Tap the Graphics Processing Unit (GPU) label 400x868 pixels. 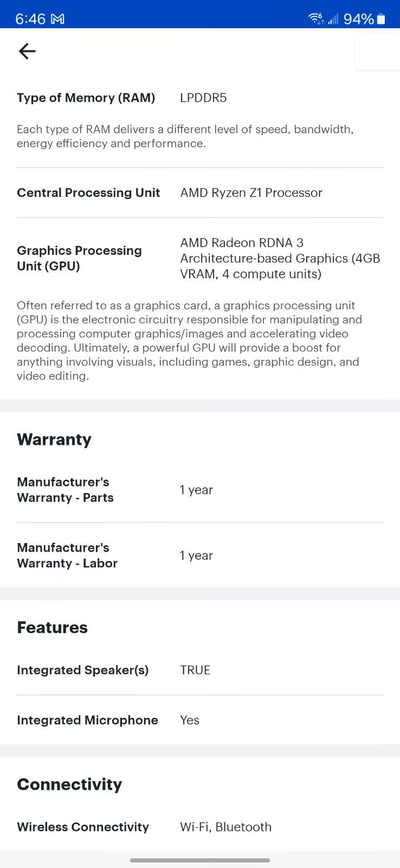click(x=79, y=258)
